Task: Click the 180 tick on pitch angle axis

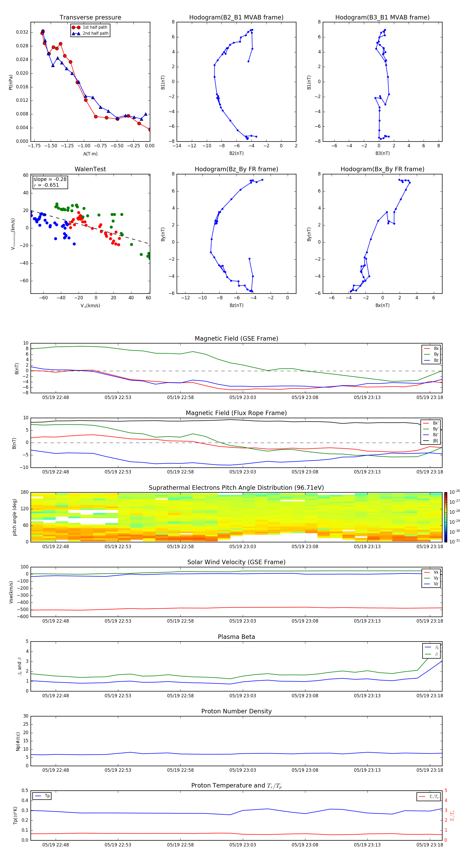Action: tap(25, 492)
